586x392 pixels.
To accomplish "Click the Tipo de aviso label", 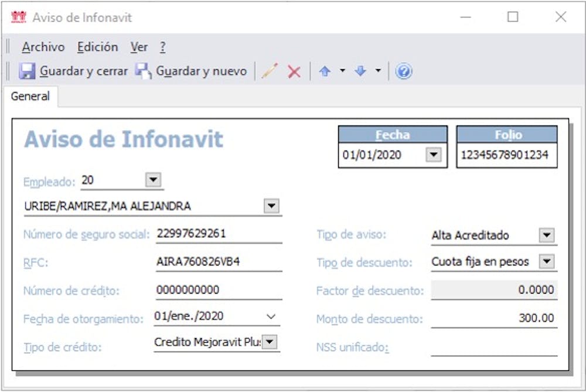I will coord(351,235).
